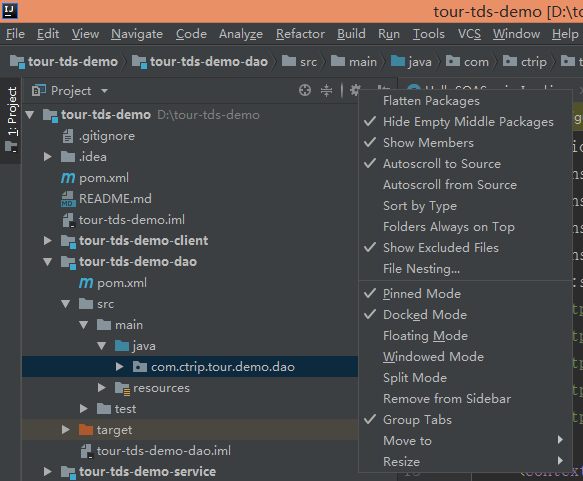Click the Maven pom.xml file under root project
583x481 pixels.
95,178
